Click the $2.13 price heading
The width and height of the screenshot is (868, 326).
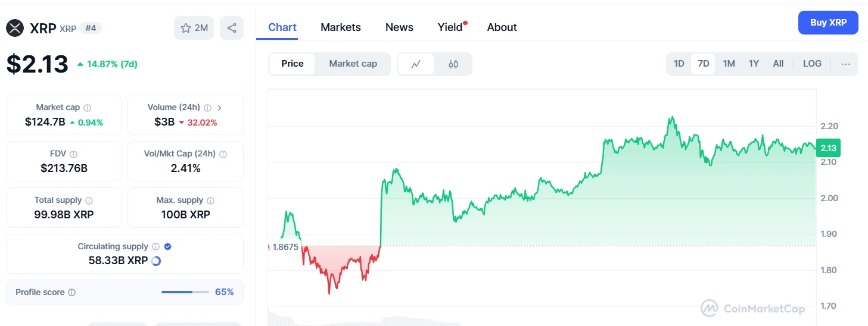pos(37,64)
